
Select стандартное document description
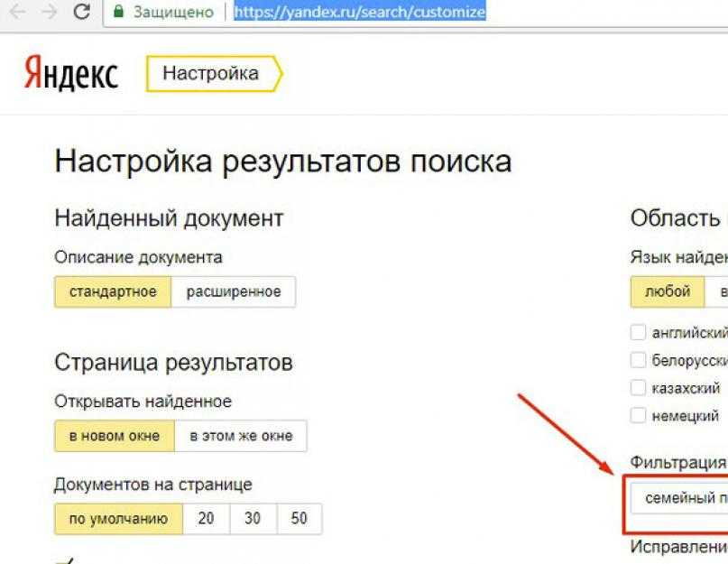[113, 291]
